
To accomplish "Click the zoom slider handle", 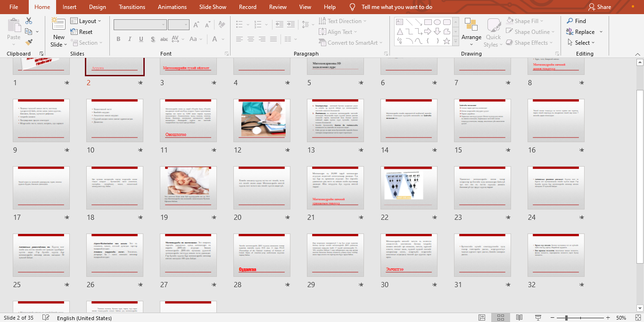I will click(566, 318).
